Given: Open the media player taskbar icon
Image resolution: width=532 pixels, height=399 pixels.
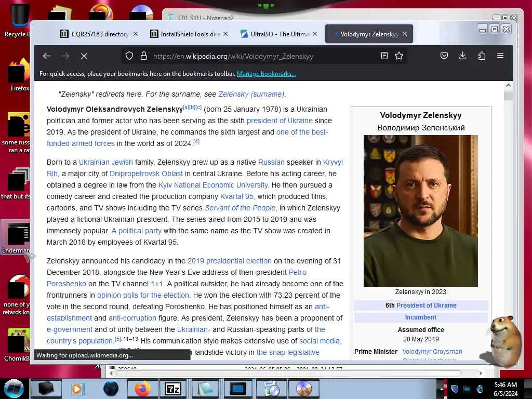Looking at the screenshot, I should tap(77, 389).
